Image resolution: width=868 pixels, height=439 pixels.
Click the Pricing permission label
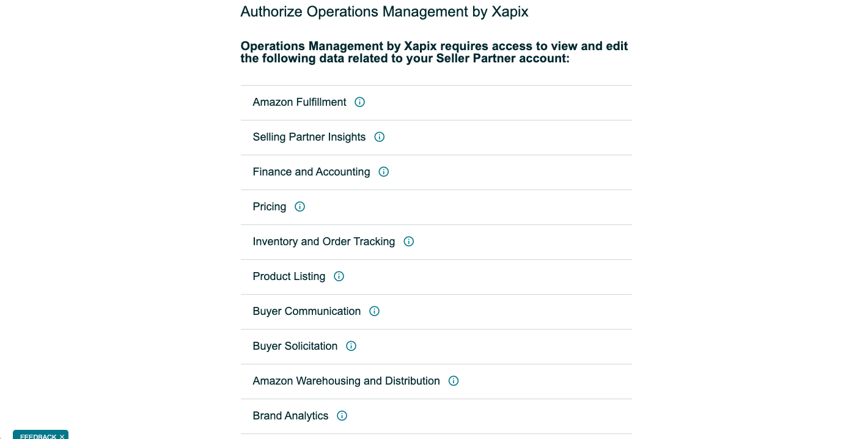pyautogui.click(x=270, y=207)
